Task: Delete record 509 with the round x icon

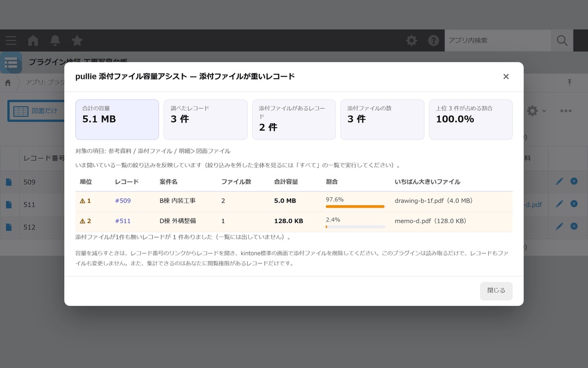Action: 574,181
